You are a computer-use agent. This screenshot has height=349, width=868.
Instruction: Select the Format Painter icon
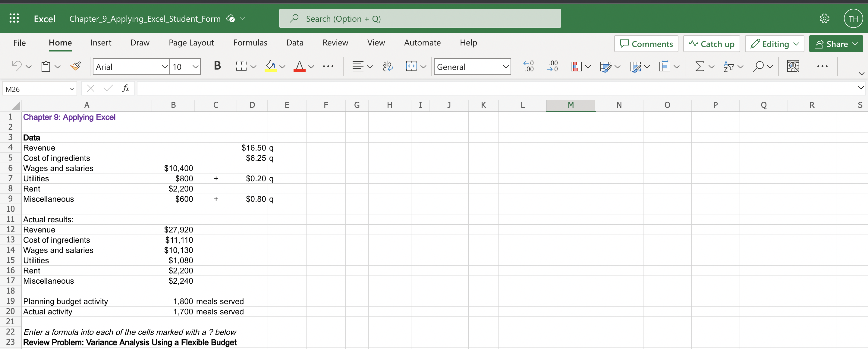tap(75, 66)
